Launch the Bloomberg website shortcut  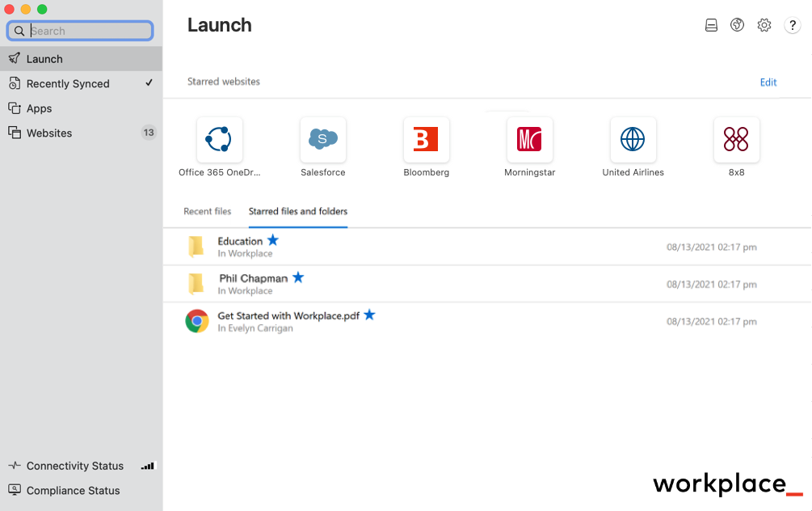pyautogui.click(x=426, y=139)
